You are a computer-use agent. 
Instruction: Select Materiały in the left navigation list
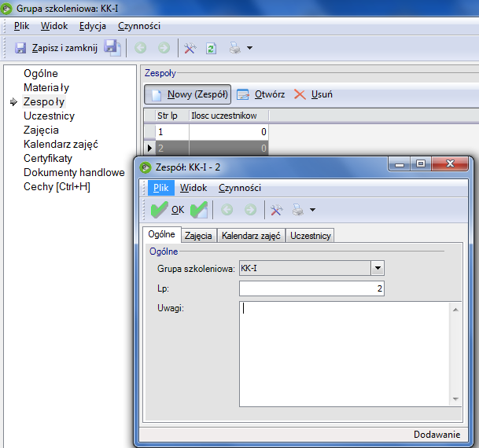coord(46,87)
